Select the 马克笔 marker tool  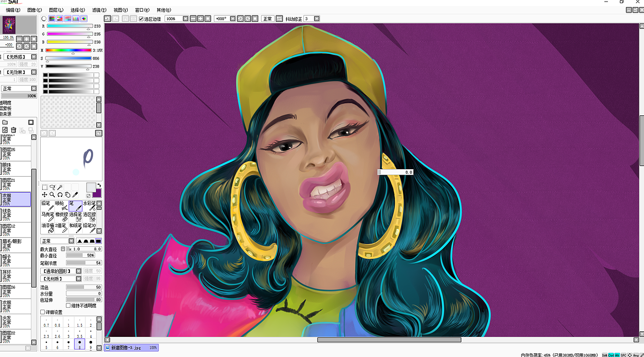point(47,217)
